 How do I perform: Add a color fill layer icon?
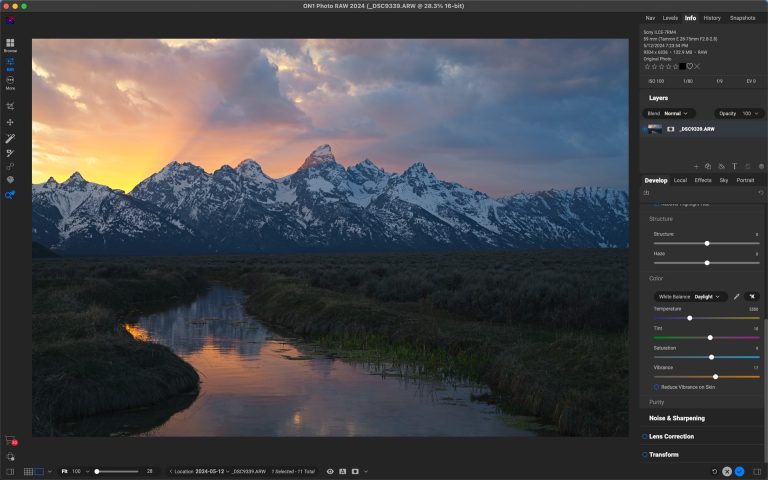pos(721,167)
